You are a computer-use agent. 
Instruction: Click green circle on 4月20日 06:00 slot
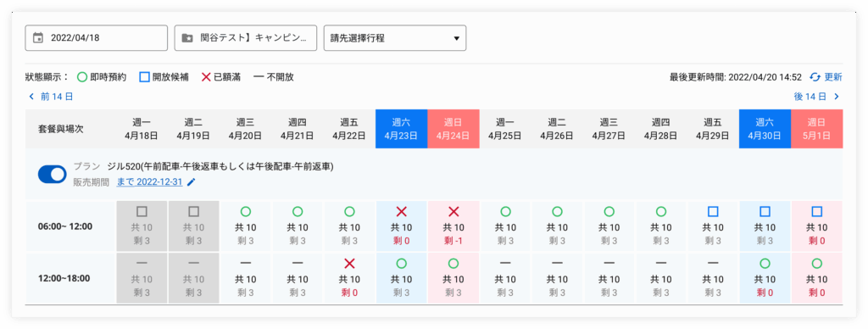pyautogui.click(x=246, y=211)
